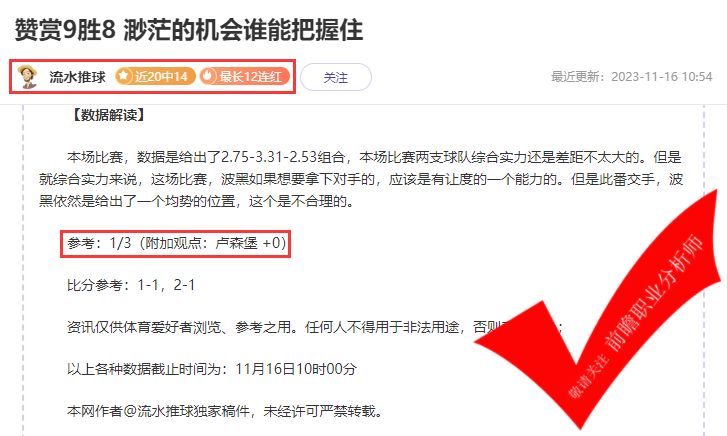The height and width of the screenshot is (436, 727).
Task: Select the 最长12连红 badge text
Action: 251,77
